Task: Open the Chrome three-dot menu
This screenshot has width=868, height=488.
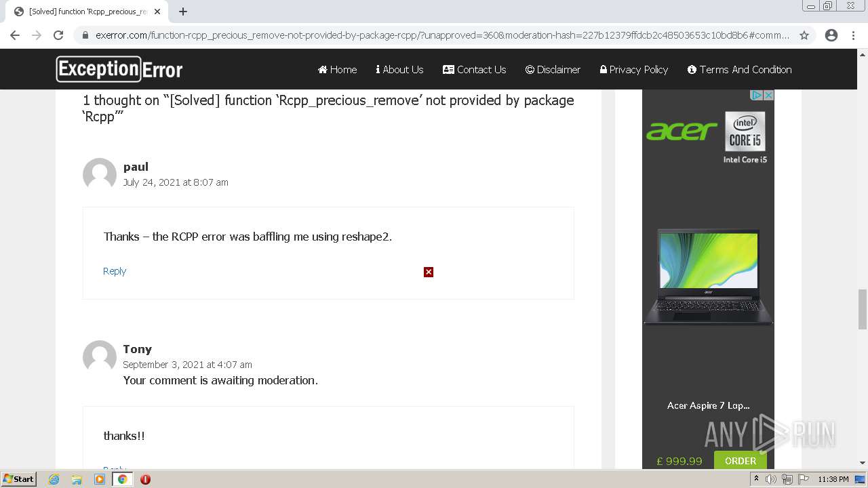Action: click(x=853, y=35)
